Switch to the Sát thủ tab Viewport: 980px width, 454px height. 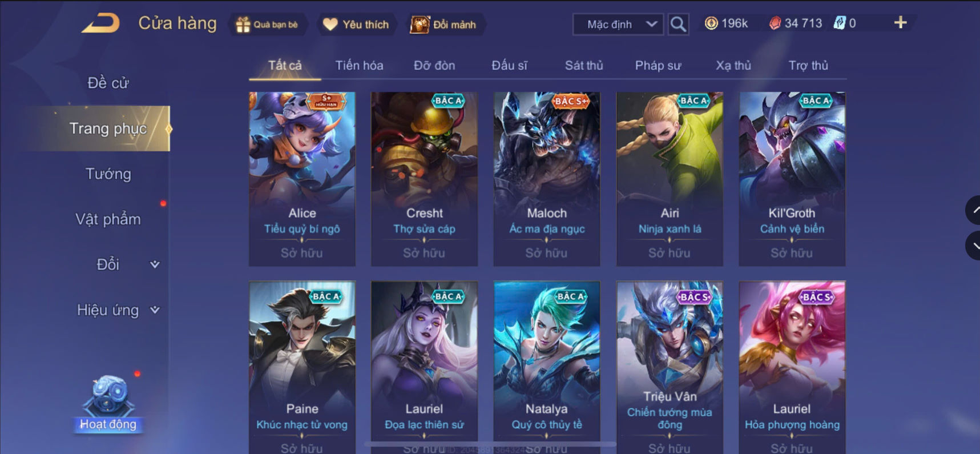coord(583,65)
